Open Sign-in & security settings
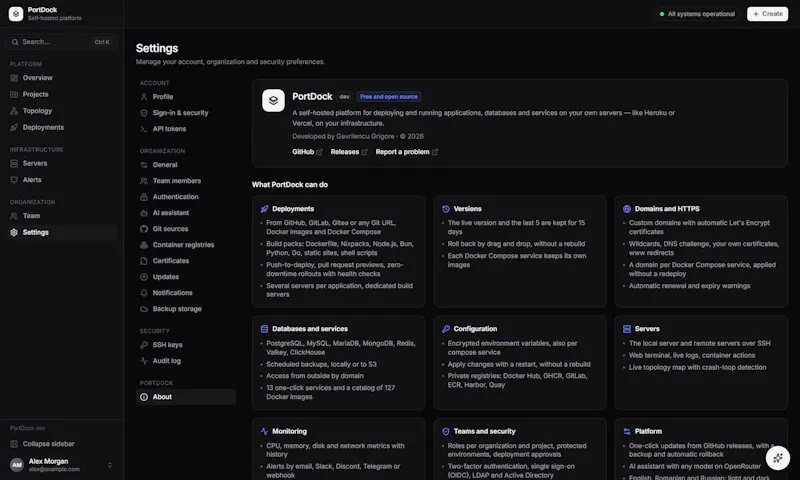 point(186,113)
